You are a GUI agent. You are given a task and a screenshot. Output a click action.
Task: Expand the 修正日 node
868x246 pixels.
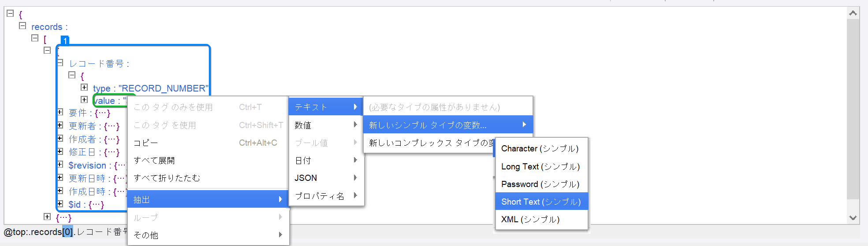pos(60,151)
